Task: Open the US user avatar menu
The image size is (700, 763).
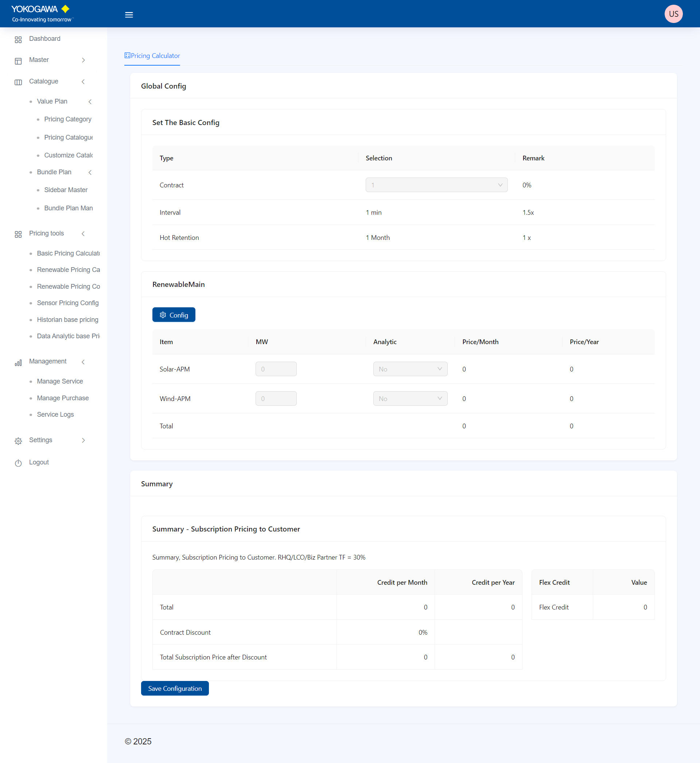Action: click(673, 14)
